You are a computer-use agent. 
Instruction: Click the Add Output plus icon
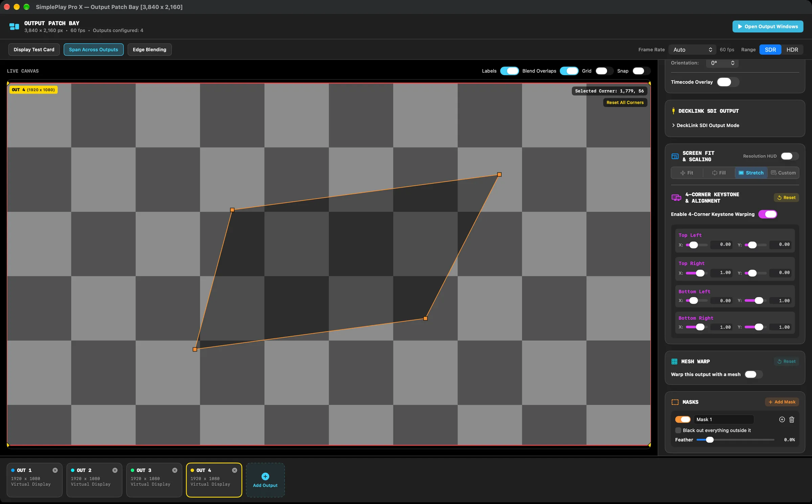click(x=265, y=476)
